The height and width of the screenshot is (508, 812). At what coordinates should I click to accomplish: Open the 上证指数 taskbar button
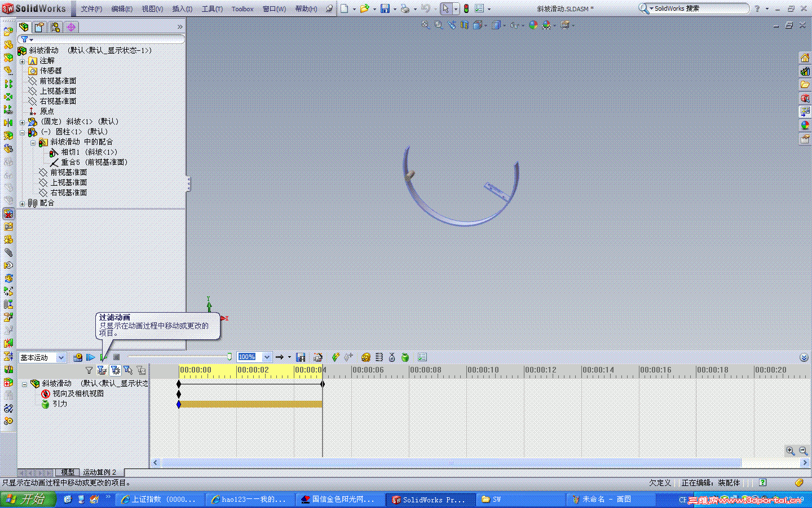[x=161, y=500]
